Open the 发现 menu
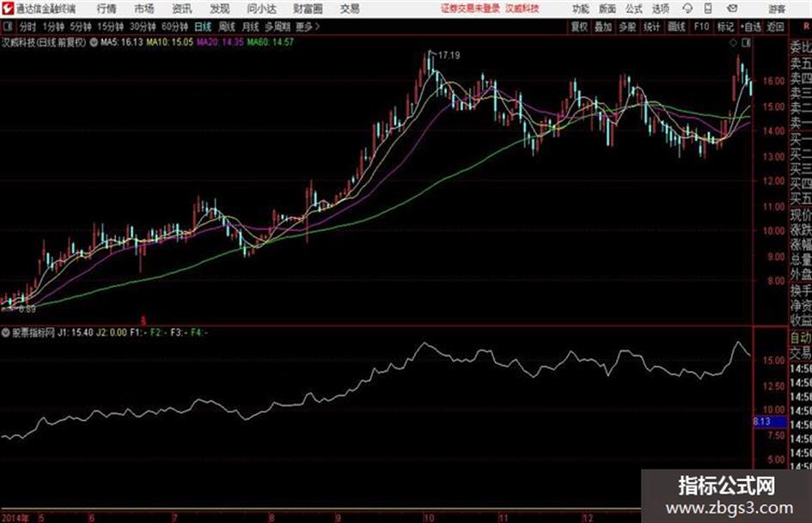Image resolution: width=812 pixels, height=523 pixels. (220, 9)
